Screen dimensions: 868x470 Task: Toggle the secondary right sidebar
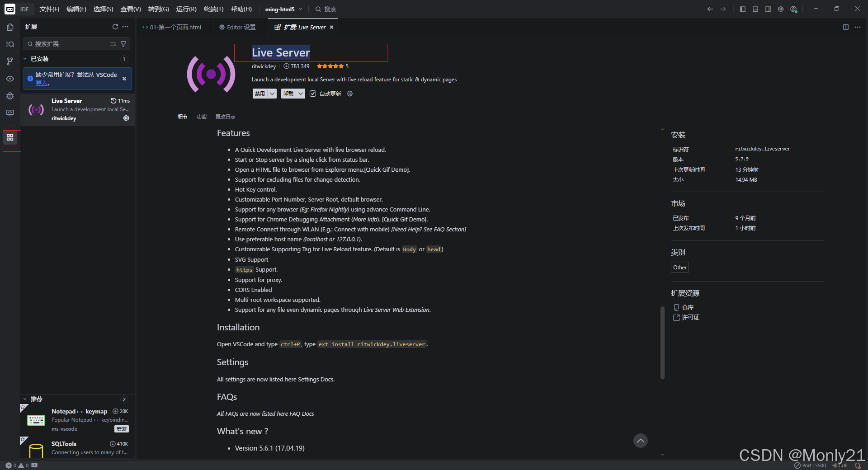click(768, 9)
